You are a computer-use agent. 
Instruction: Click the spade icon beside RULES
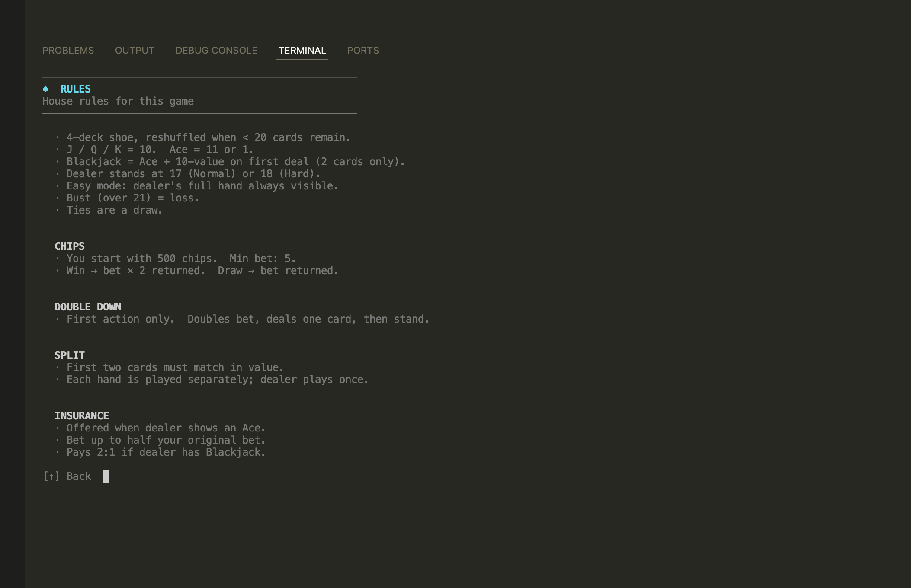pyautogui.click(x=46, y=89)
